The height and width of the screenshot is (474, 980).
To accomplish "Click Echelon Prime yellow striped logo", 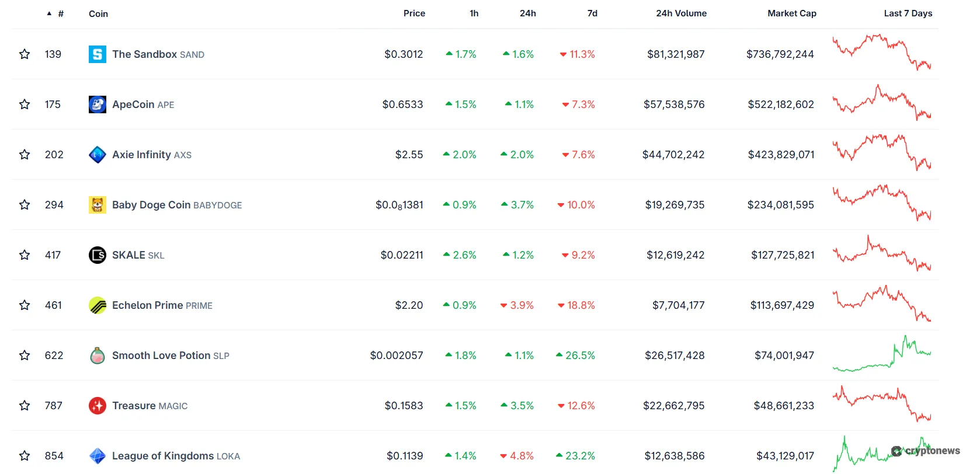I will (x=98, y=305).
